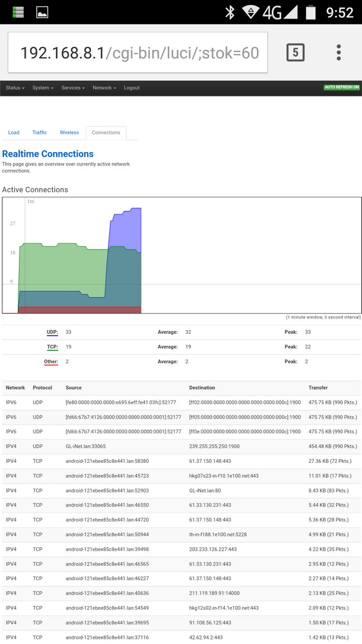This screenshot has width=362, height=644.
Task: Expand the Services dropdown menu
Action: 73,88
